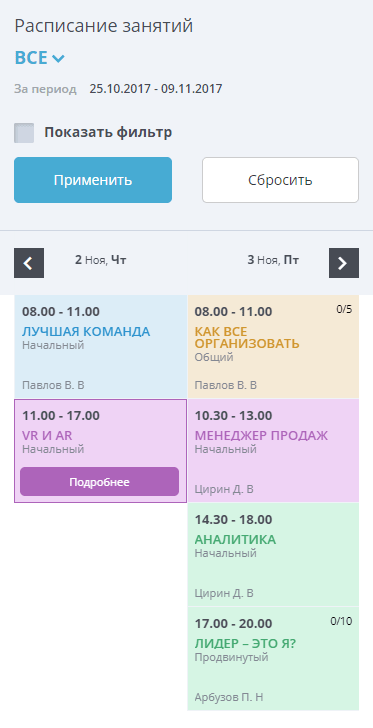
Task: Click the chevron next to ВСЕ
Action: (59, 58)
